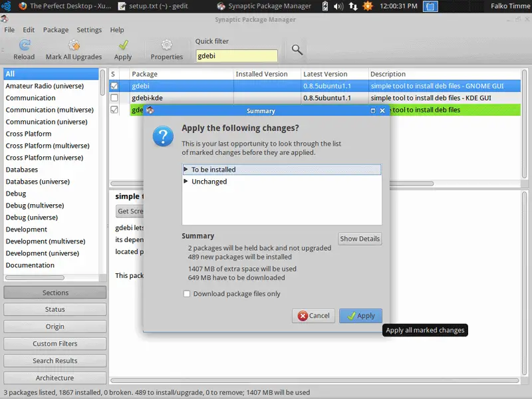The width and height of the screenshot is (532, 399).
Task: Enable Download package files only
Action: (187, 294)
